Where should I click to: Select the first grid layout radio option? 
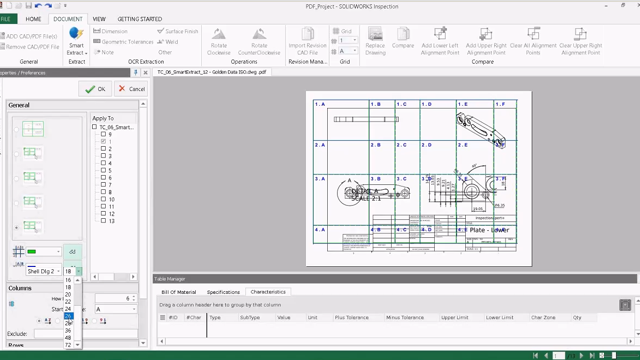point(16,129)
